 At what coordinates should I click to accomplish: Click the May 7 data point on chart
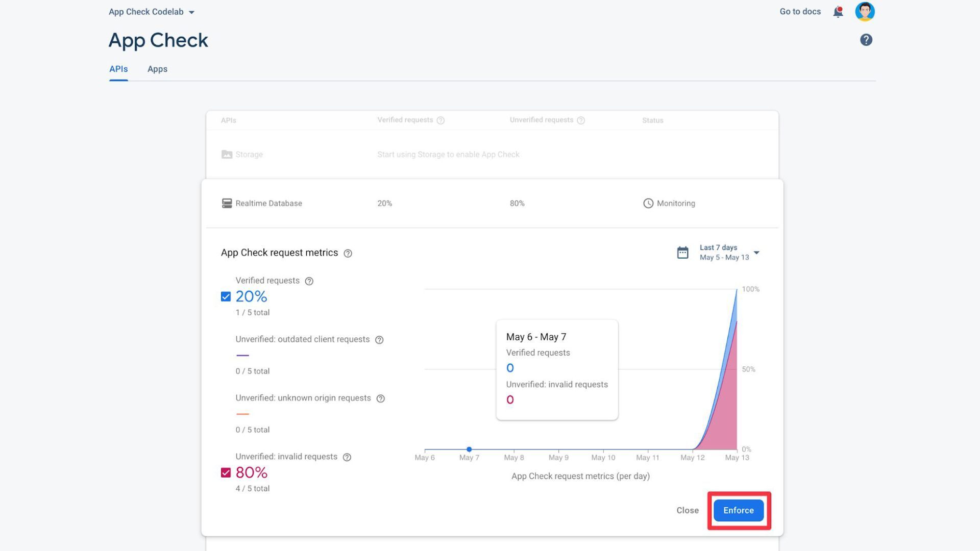coord(469,449)
